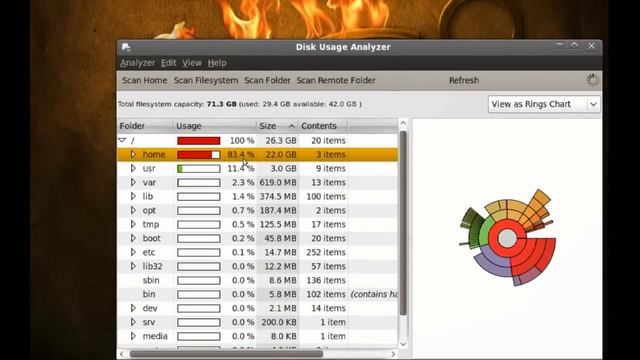This screenshot has height=360, width=640.
Task: Click the 'Total filesystem capacity' status text
Action: click(240, 104)
